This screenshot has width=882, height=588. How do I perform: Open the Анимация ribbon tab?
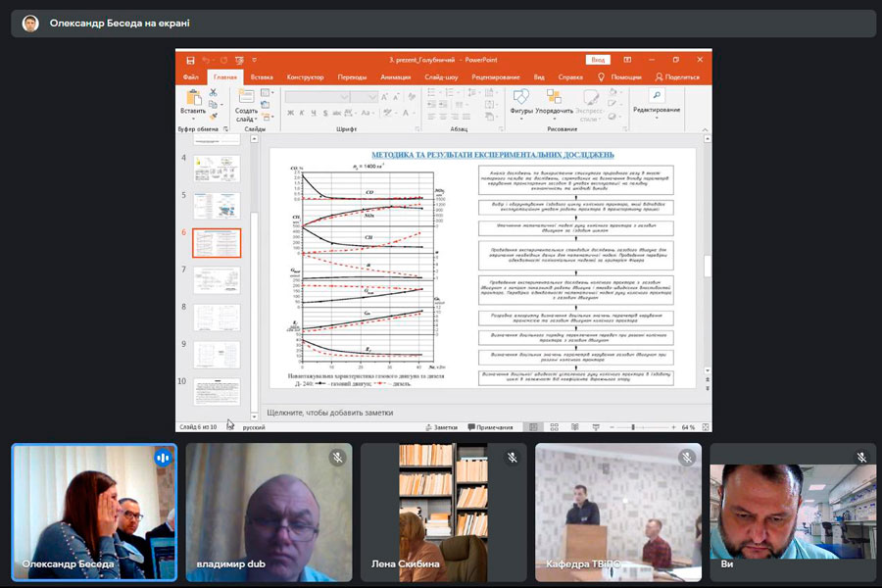click(x=396, y=77)
